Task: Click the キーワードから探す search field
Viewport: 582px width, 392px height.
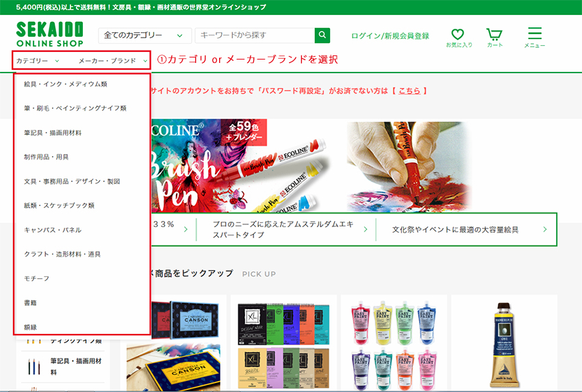Action: click(x=255, y=35)
